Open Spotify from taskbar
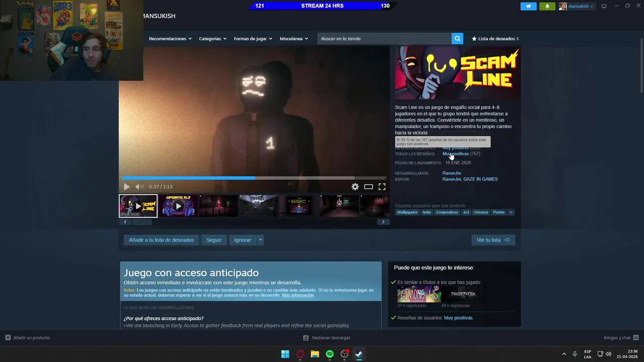Screen dimensions: 644x362 [x=330, y=354]
